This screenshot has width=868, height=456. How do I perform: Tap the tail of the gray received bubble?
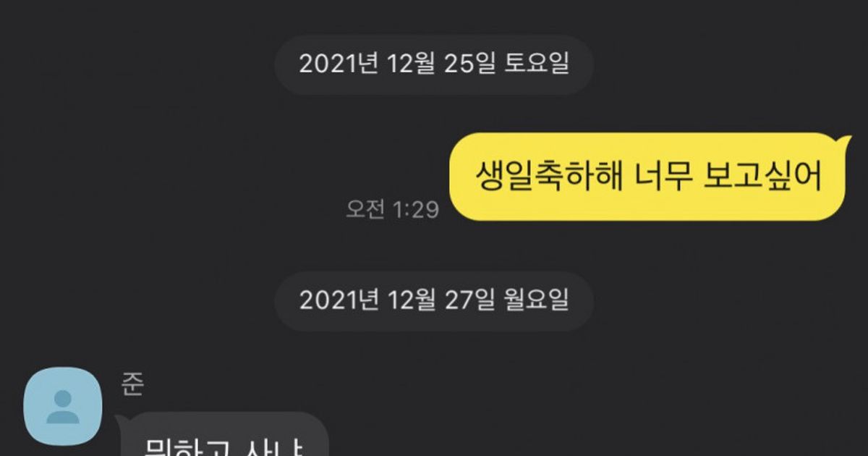pos(120,421)
